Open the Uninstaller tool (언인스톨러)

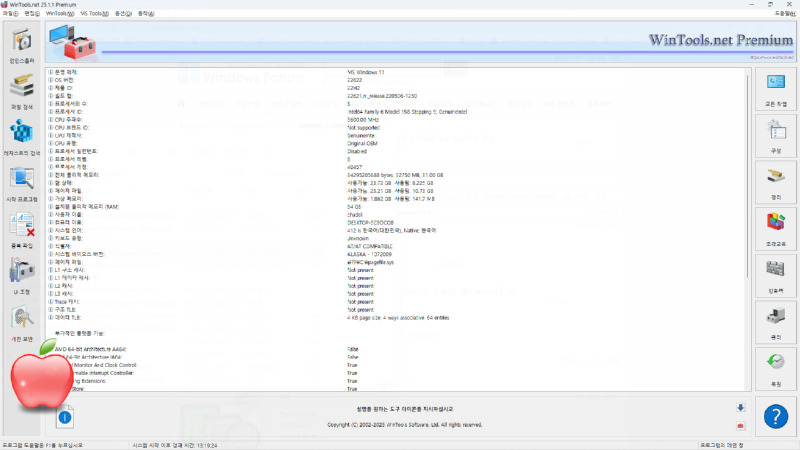tap(22, 46)
